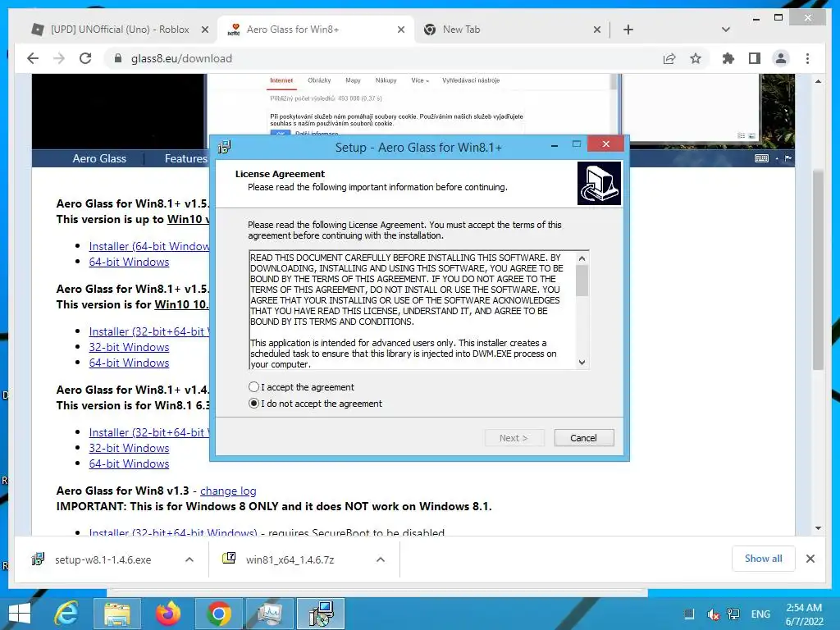Screen dimensions: 840x630
Task: Click the license agreement scrollbar thumb
Action: pyautogui.click(x=582, y=281)
